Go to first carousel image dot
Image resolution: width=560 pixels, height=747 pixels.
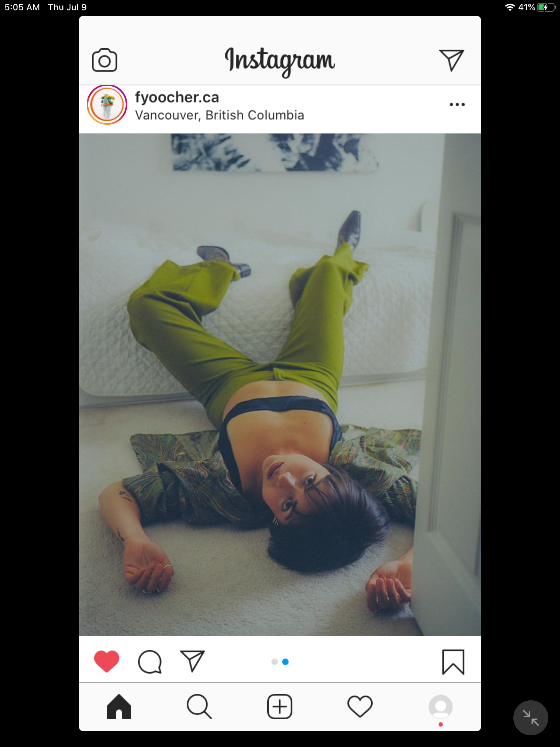click(275, 662)
